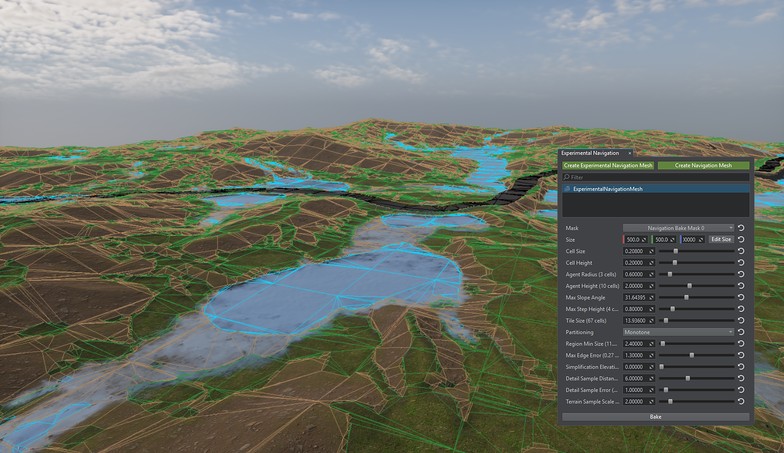Click the Detail Sample Error slider

[696, 390]
